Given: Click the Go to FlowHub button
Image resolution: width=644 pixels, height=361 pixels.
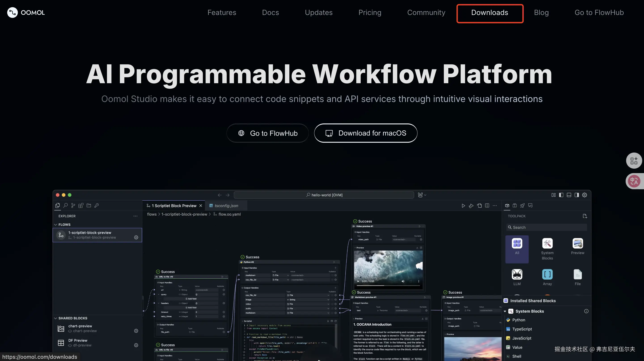Looking at the screenshot, I should coord(267,133).
